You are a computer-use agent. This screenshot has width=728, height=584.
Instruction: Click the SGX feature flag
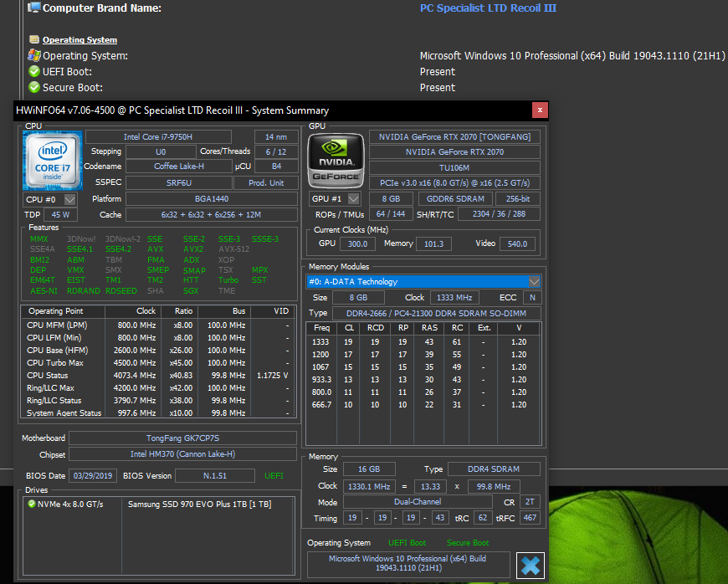pyautogui.click(x=191, y=291)
